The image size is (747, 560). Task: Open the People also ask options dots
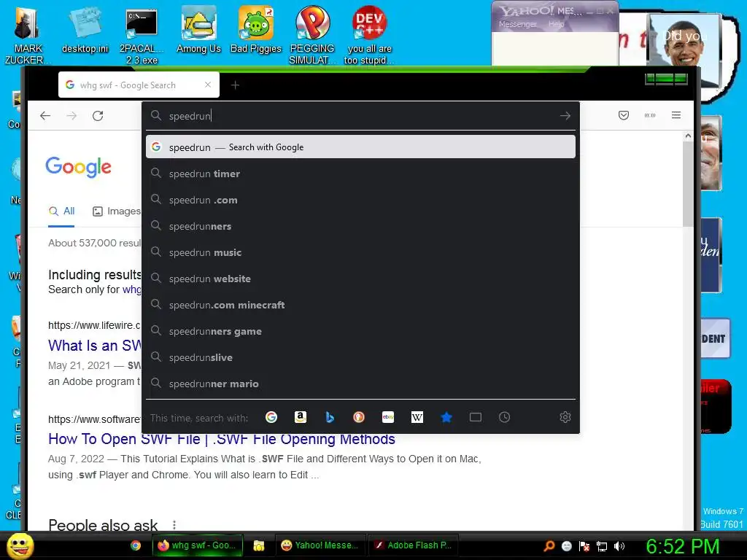tap(174, 525)
